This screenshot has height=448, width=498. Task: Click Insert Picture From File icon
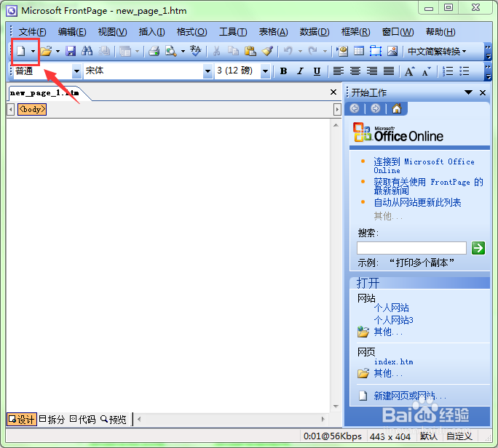392,51
